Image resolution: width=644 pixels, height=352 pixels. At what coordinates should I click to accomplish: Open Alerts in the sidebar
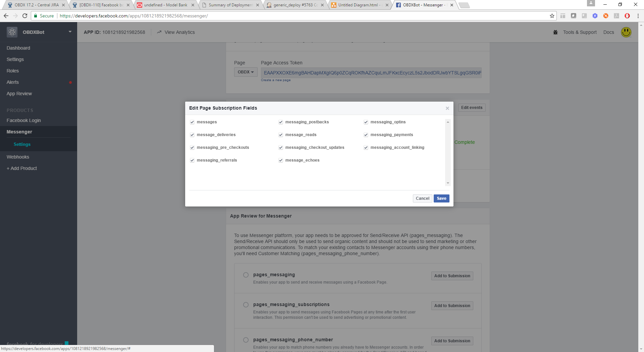13,82
